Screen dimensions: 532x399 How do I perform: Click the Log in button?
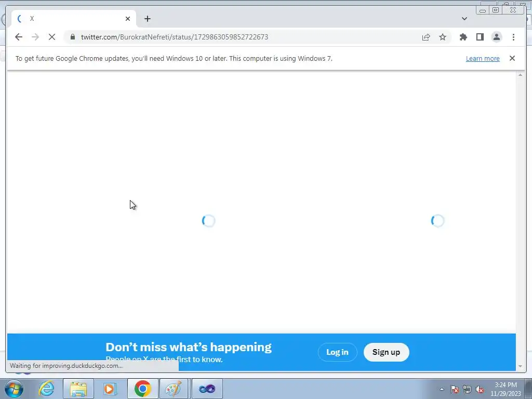337,352
